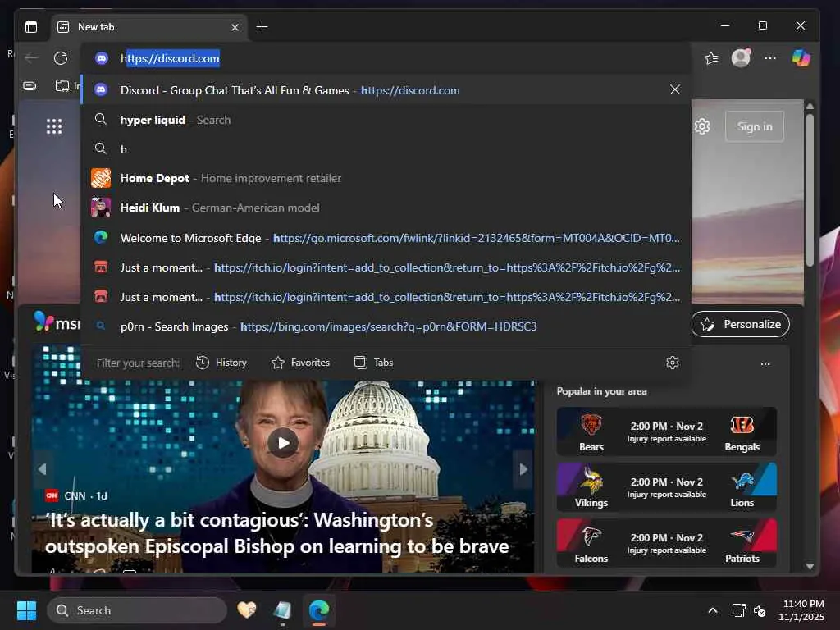840x630 pixels.
Task: Open address bar suggestion settings gear
Action: (x=673, y=363)
